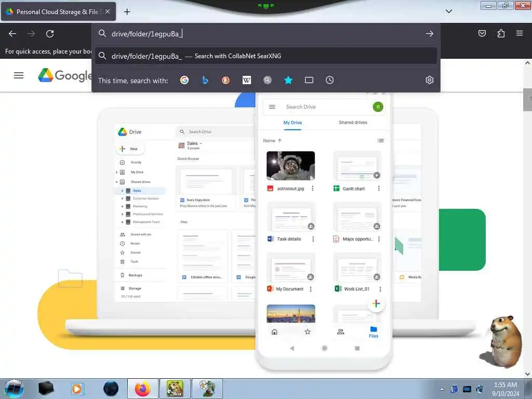This screenshot has height=399, width=532.
Task: Expand the Shared drives tree arrow in the laptop mockup
Action: 117,182
